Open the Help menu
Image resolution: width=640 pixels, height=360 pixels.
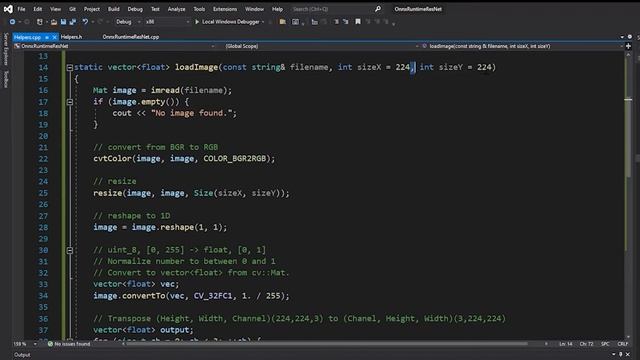(x=277, y=9)
